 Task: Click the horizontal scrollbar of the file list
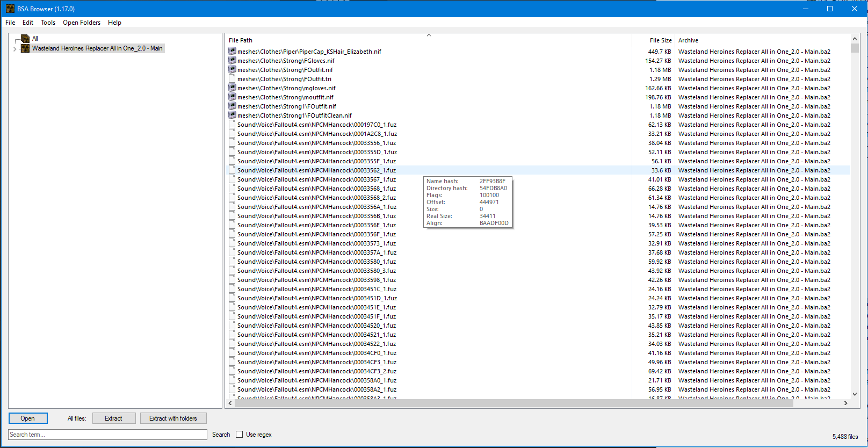click(510, 403)
